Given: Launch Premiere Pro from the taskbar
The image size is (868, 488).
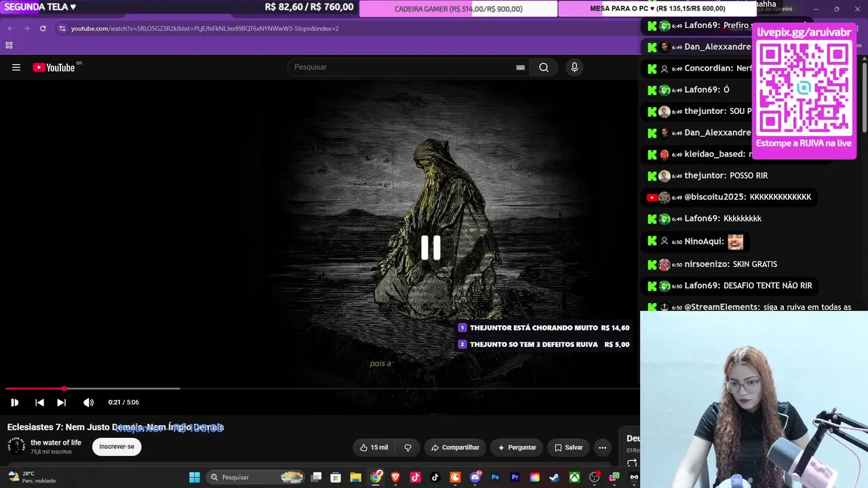Looking at the screenshot, I should click(515, 477).
